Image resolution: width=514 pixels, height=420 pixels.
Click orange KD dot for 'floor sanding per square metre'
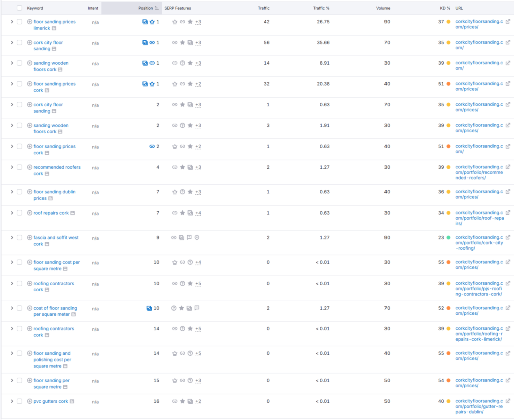click(x=448, y=381)
